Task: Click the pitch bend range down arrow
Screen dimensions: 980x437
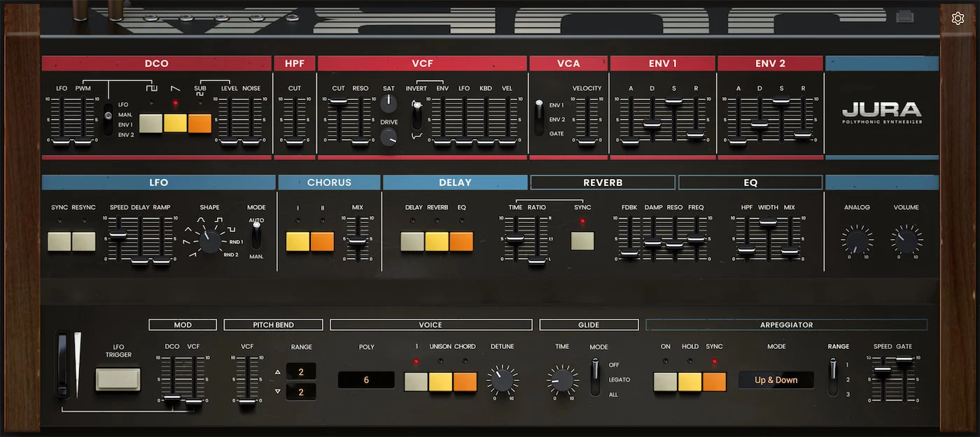Action: tap(278, 392)
